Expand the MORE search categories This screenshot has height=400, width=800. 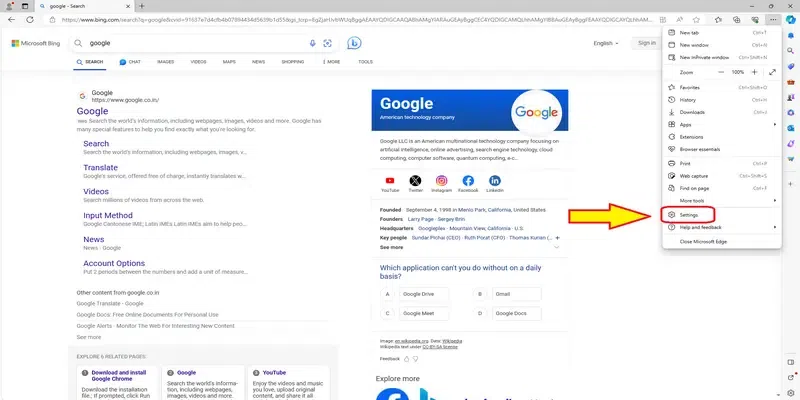pyautogui.click(x=331, y=62)
